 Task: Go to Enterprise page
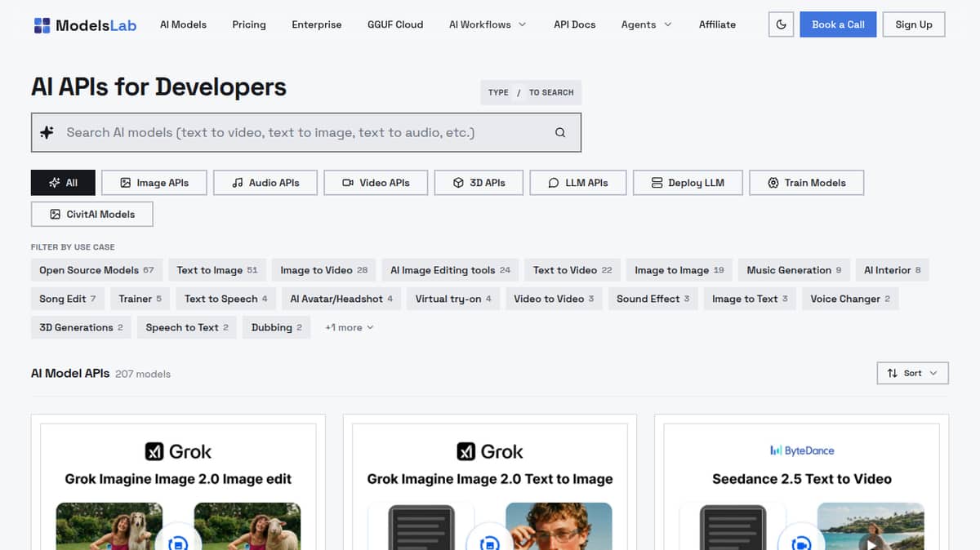[317, 24]
